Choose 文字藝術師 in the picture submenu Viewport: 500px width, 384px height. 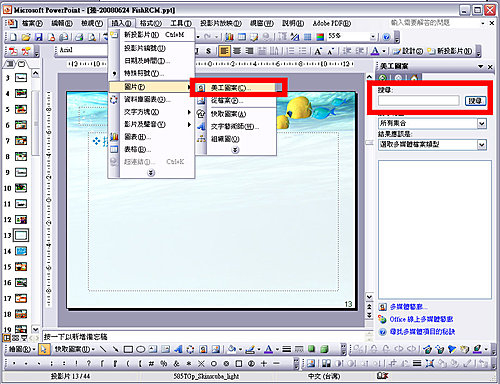(x=236, y=127)
